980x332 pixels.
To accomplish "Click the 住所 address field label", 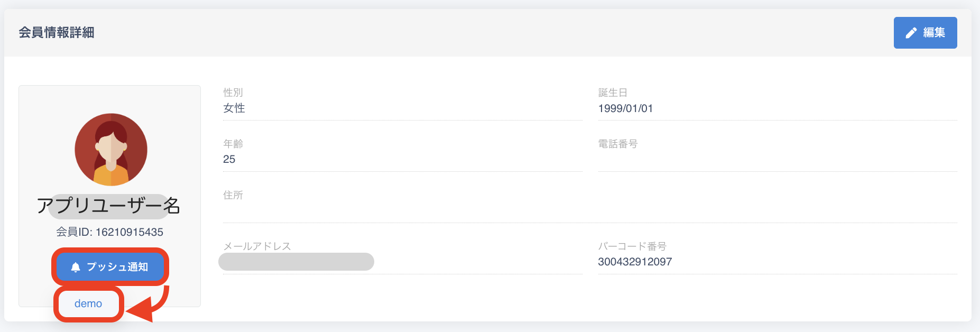I will (233, 195).
